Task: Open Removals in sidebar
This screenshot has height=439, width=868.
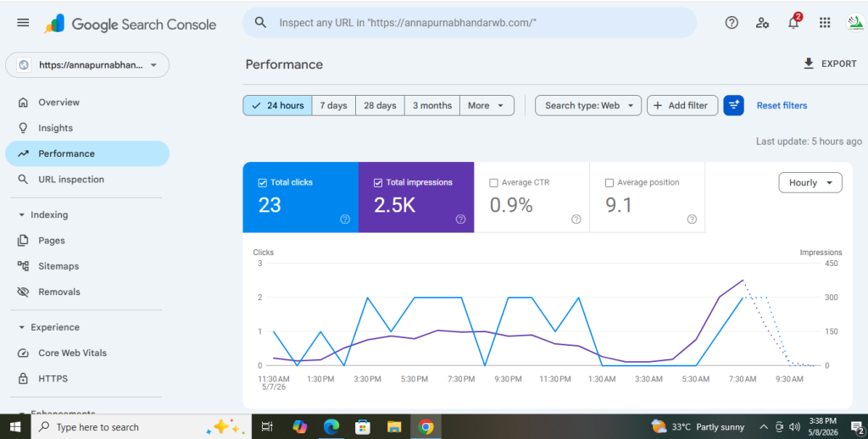Action: click(87, 292)
